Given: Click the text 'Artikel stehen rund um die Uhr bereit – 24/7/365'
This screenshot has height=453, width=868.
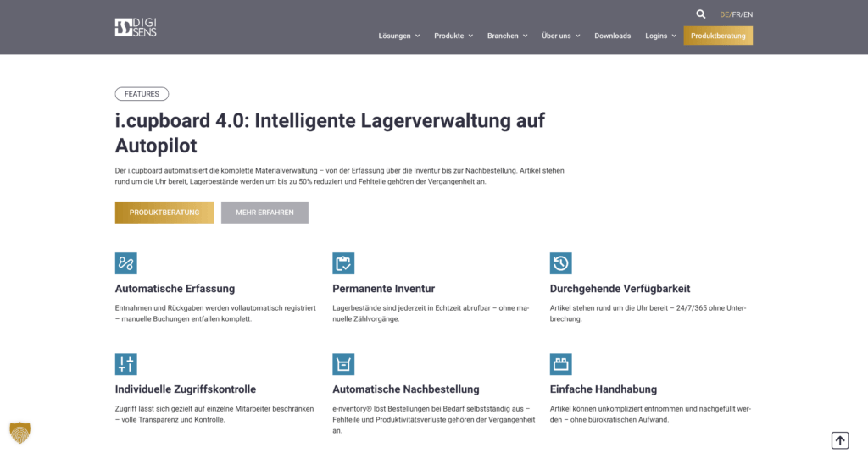Looking at the screenshot, I should coord(648,313).
